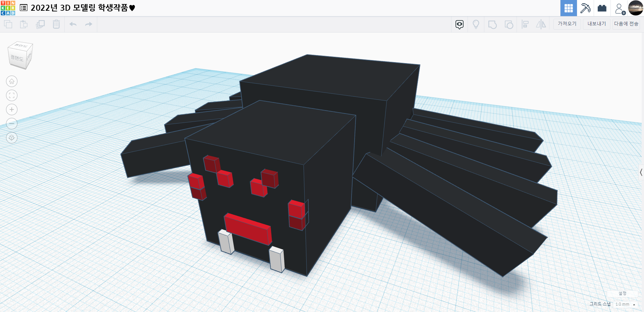
Task: Undo the last action
Action: click(x=73, y=24)
